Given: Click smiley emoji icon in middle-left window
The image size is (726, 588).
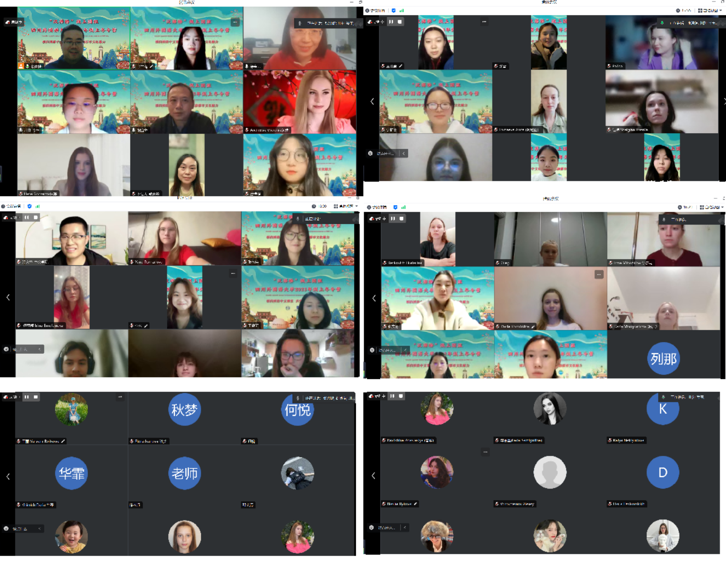Looking at the screenshot, I should 6,349.
